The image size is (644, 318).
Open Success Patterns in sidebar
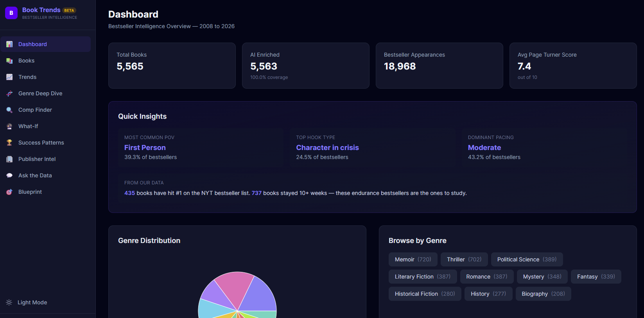point(46,143)
